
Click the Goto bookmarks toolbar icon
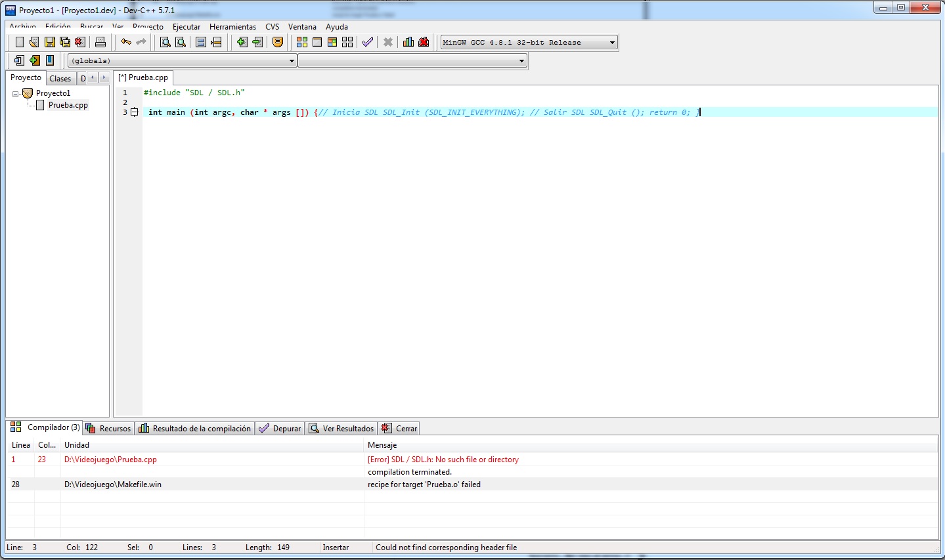click(x=50, y=60)
